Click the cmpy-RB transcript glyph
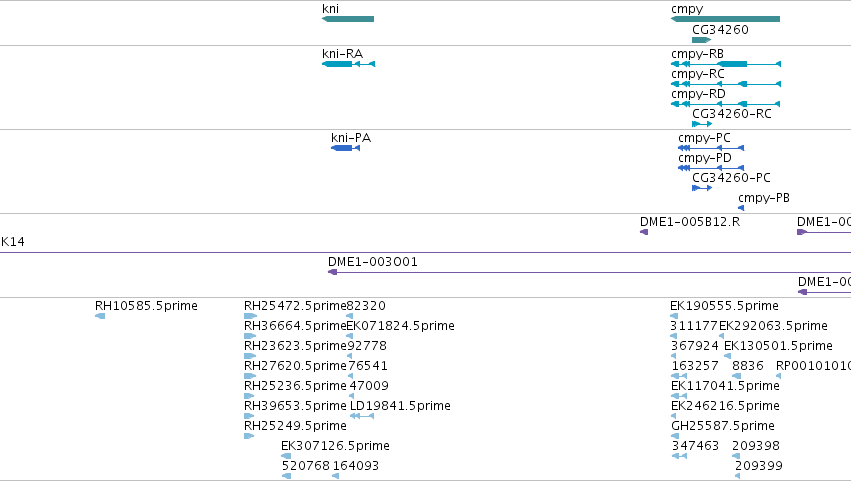 726,64
